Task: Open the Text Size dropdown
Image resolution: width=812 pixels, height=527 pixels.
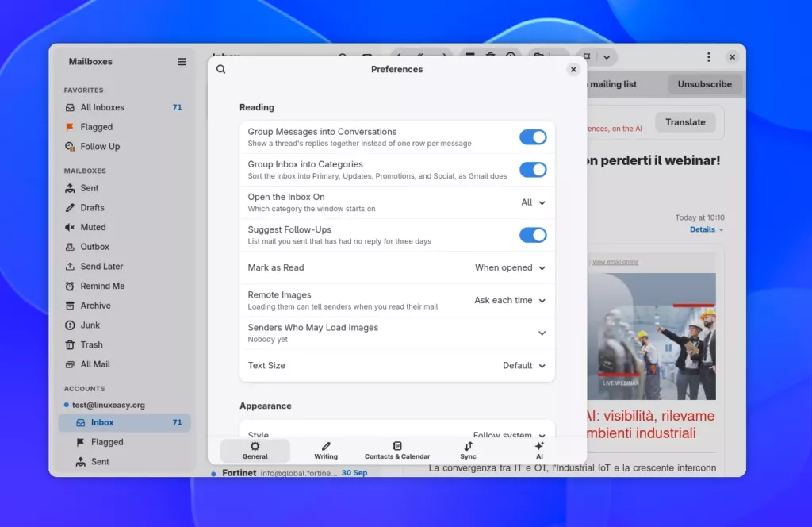Action: pos(524,366)
